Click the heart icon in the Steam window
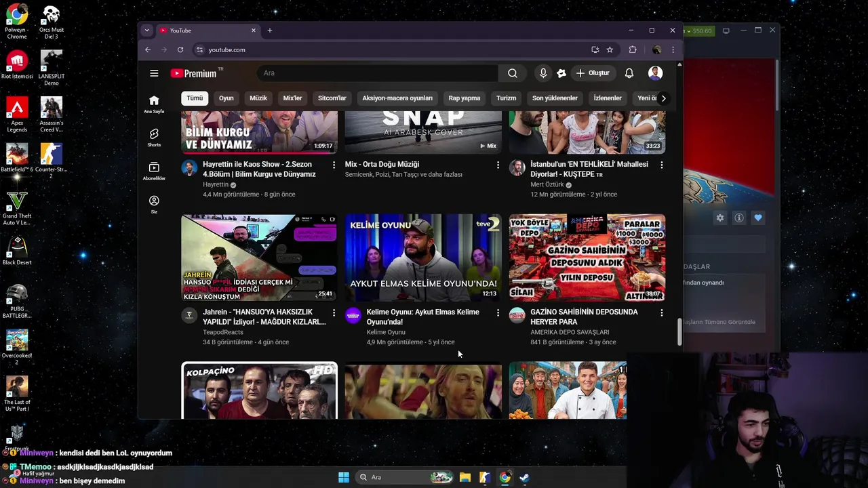Image resolution: width=868 pixels, height=488 pixels. [x=758, y=218]
